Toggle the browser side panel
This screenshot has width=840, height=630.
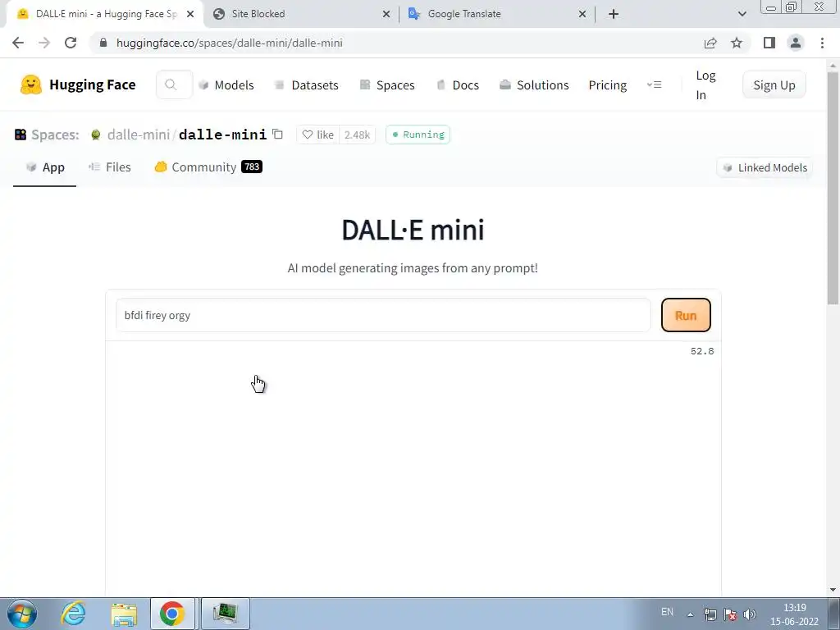pos(769,43)
